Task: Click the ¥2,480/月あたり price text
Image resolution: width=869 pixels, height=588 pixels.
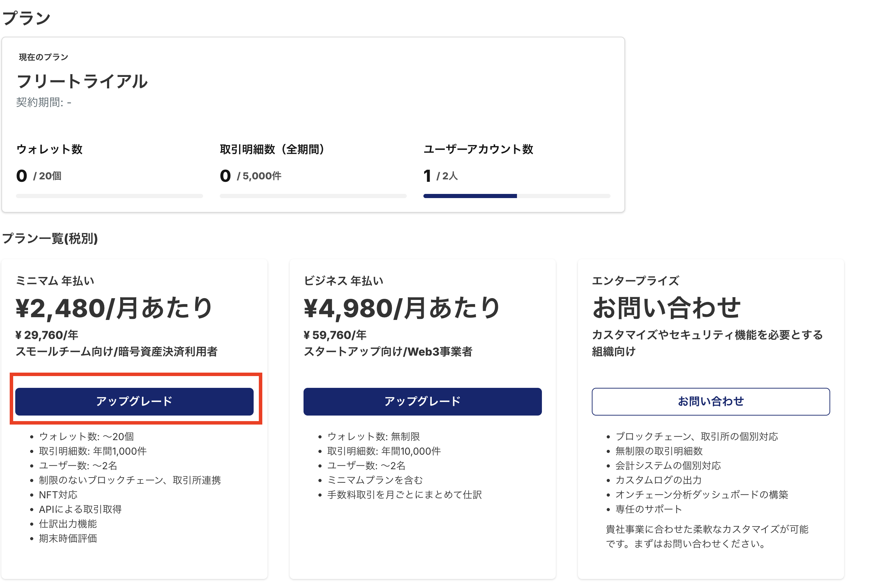Action: click(x=114, y=308)
